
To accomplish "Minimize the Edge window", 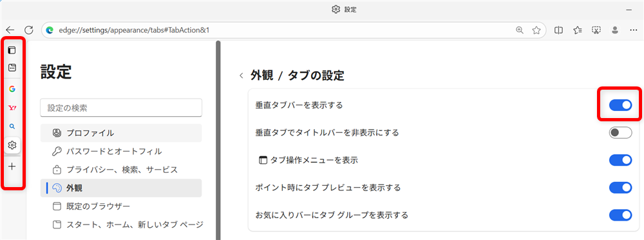I will (629, 9).
